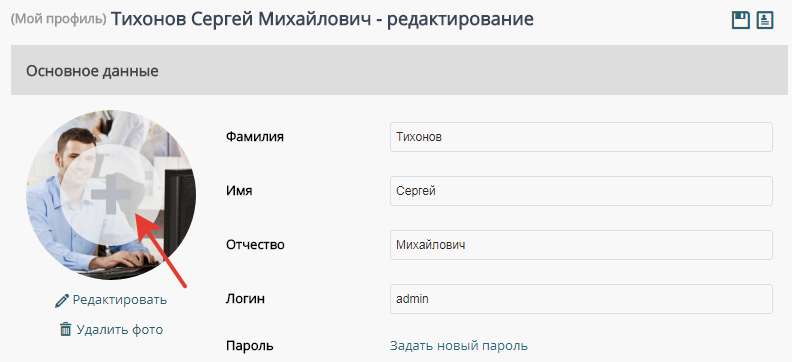The width and height of the screenshot is (792, 362).
Task: Open the profile card view icon
Action: point(765,21)
